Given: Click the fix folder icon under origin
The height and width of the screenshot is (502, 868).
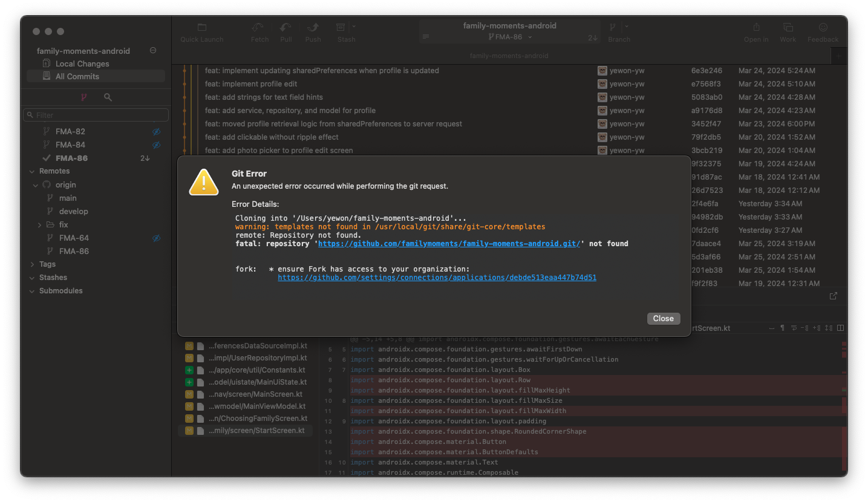Looking at the screenshot, I should (x=50, y=224).
